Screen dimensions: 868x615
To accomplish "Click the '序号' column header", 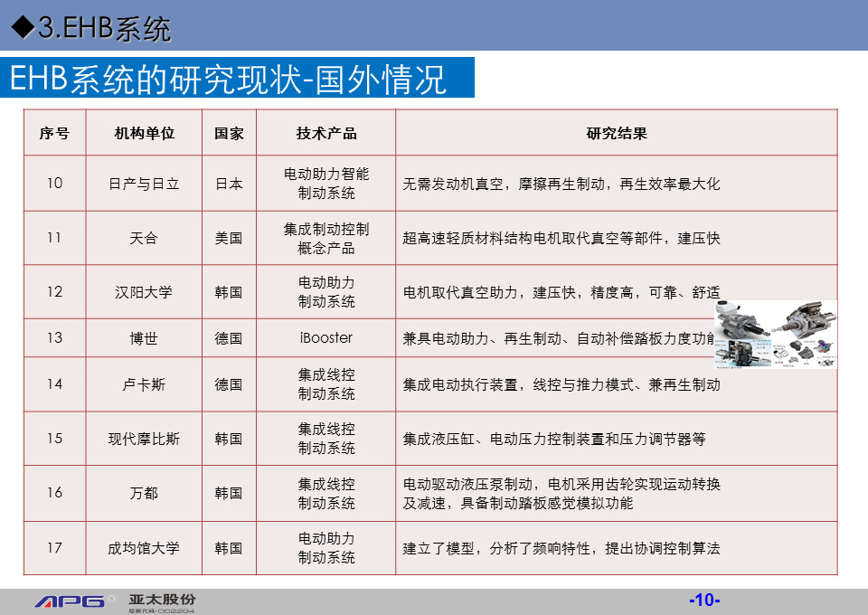I will pos(54,134).
